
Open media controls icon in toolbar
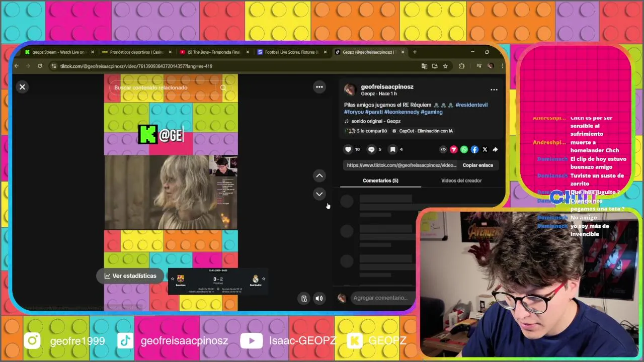pos(478,66)
